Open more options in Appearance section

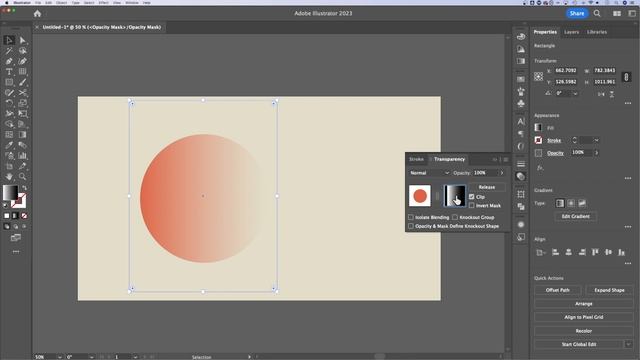coord(628,178)
